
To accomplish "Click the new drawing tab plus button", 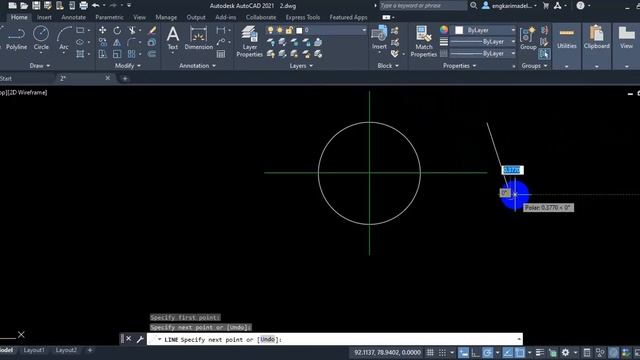I will pos(125,78).
